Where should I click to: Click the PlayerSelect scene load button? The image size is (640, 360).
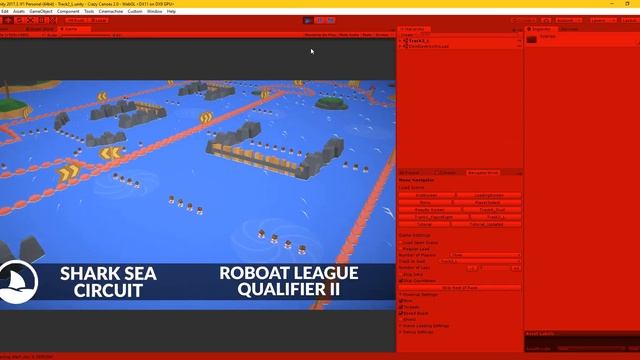click(487, 202)
